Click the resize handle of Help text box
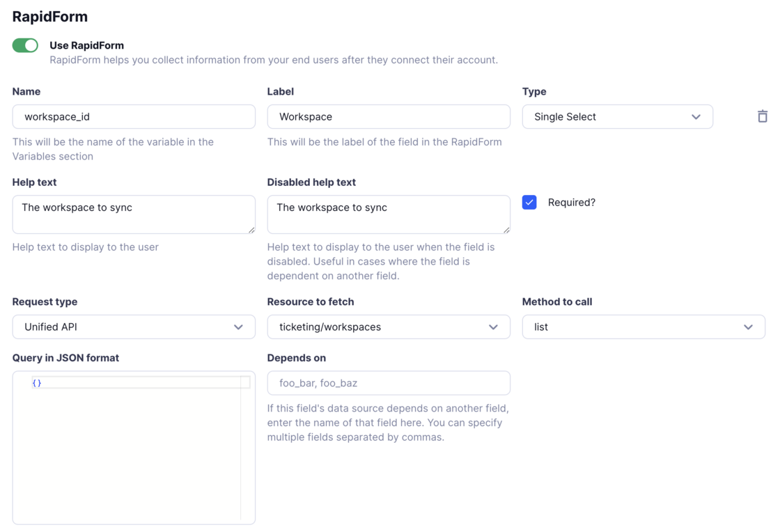Screen dimensions: 780x532 251,230
